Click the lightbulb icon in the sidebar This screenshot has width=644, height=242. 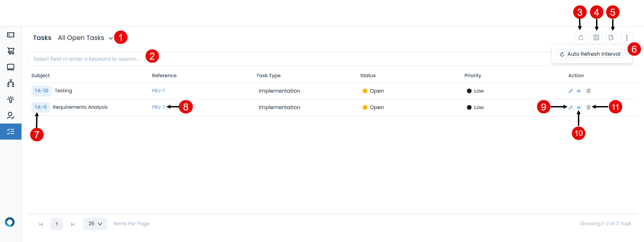(11, 99)
